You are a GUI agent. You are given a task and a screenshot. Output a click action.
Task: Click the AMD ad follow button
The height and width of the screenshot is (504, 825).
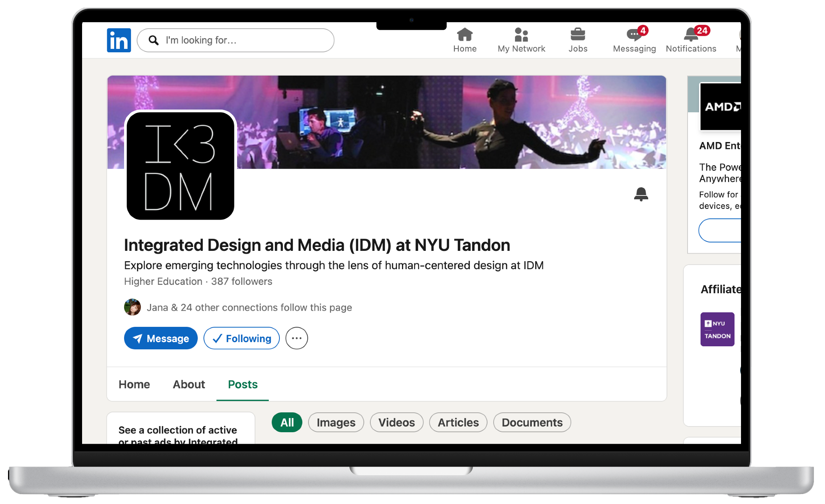click(720, 230)
